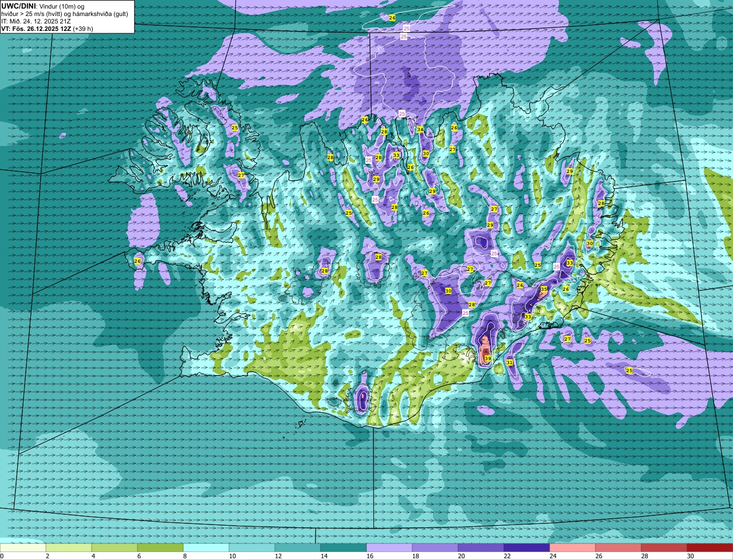Image resolution: width=733 pixels, height=560 pixels.
Task: Click the yellow gust label '34'
Action: 420,129
